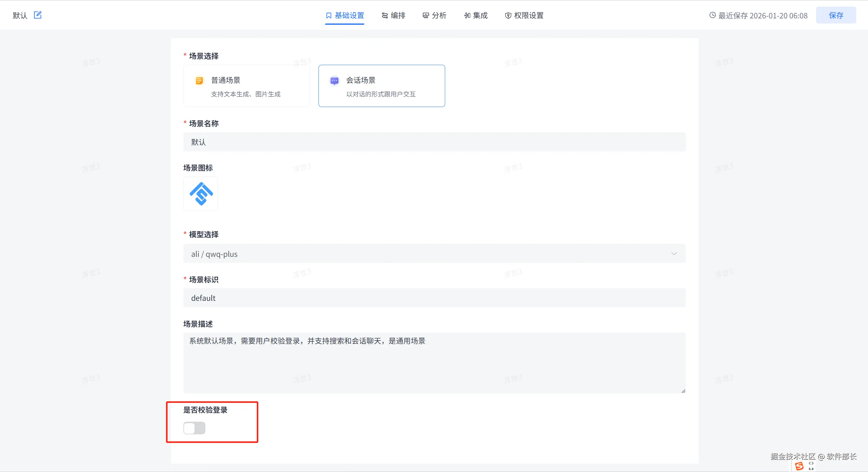Screen dimensions: 868x472
Task: Toggle the 是否校验登录 switch
Action: [x=194, y=428]
